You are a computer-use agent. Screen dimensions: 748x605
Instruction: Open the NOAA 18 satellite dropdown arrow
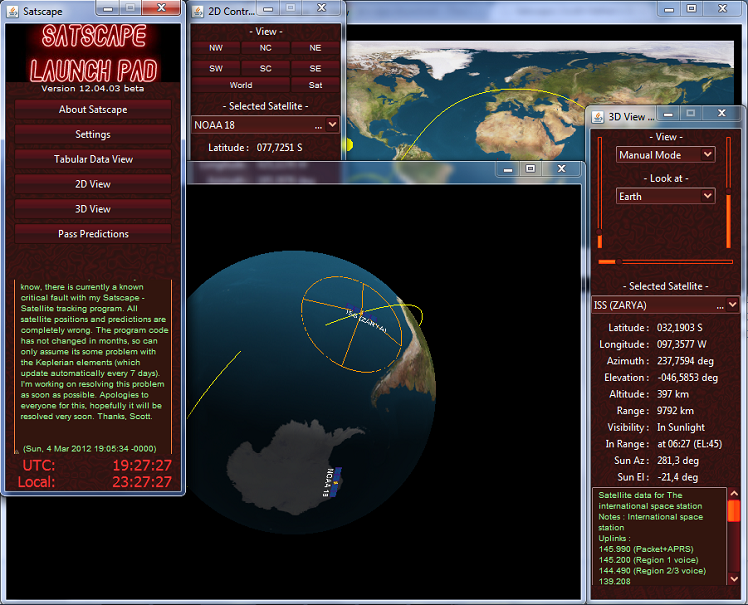pos(332,125)
